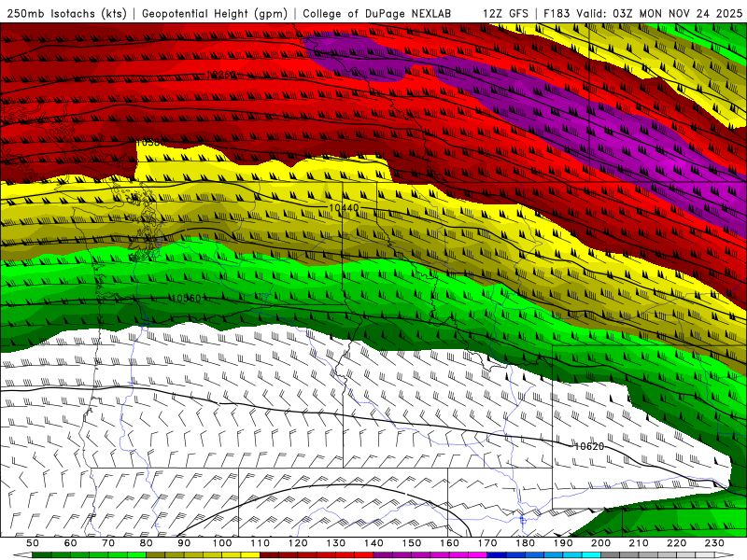Click the colorbar label 50
The image size is (747, 560).
tap(33, 543)
